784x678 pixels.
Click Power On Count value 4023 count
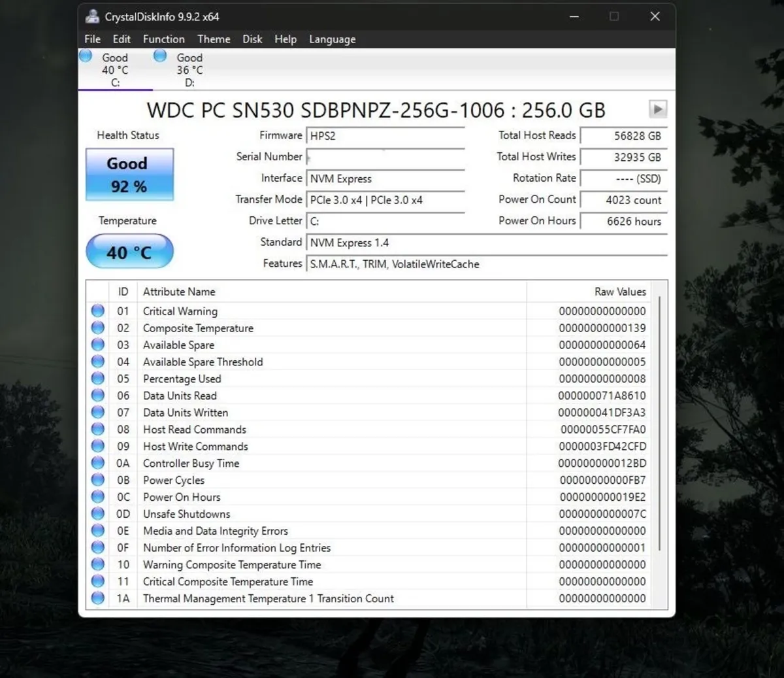pyautogui.click(x=623, y=200)
